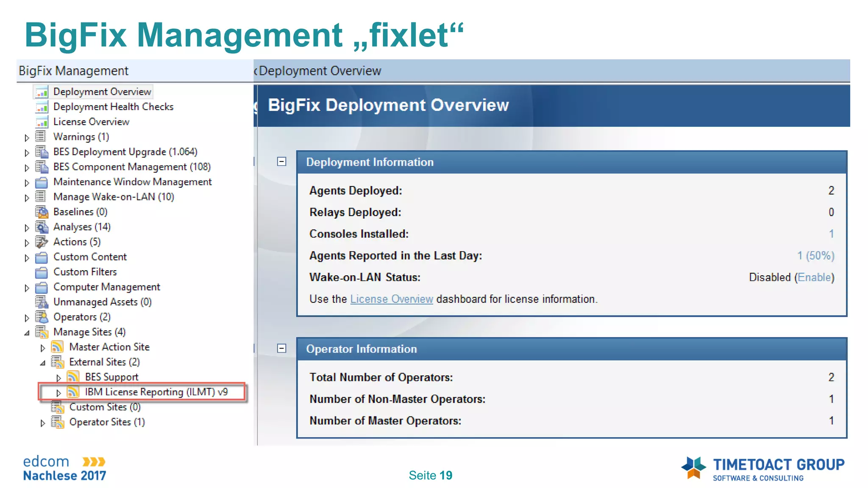Expand the Operators (2) node
Viewport: 868px width, 488px height.
[27, 318]
